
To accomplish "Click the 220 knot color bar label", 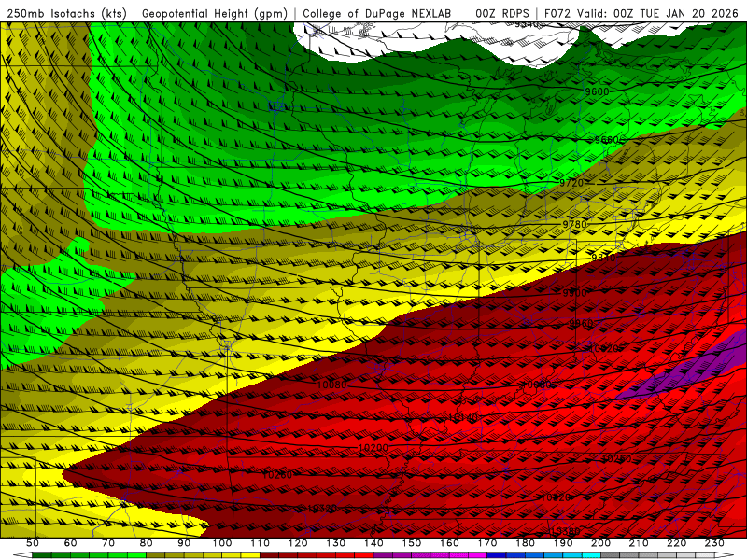I will [677, 543].
